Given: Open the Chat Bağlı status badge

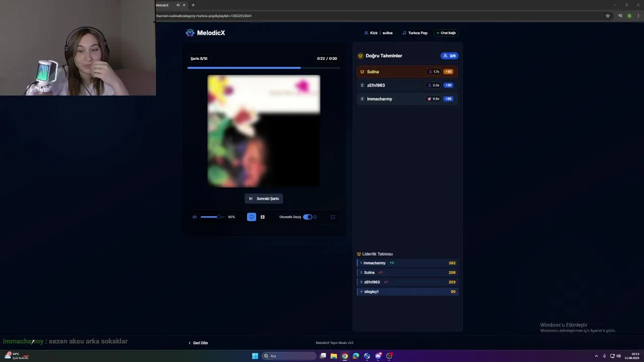Looking at the screenshot, I should (446, 33).
